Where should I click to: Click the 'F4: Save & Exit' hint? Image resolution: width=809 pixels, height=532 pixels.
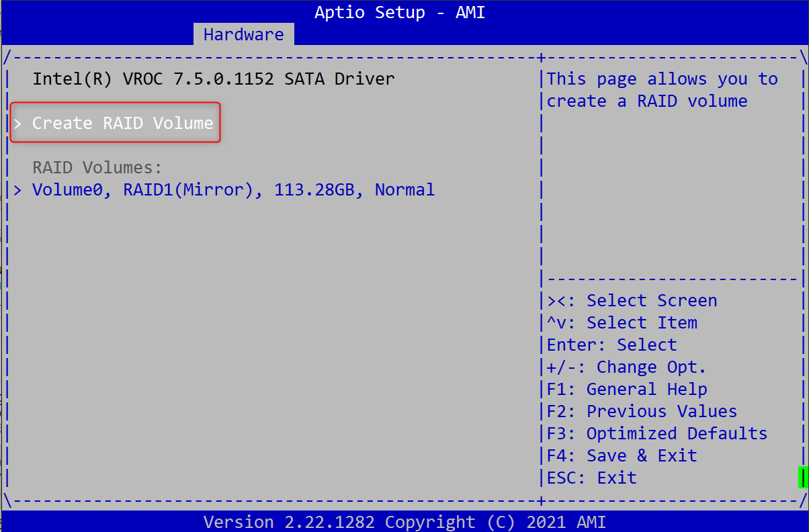622,455
